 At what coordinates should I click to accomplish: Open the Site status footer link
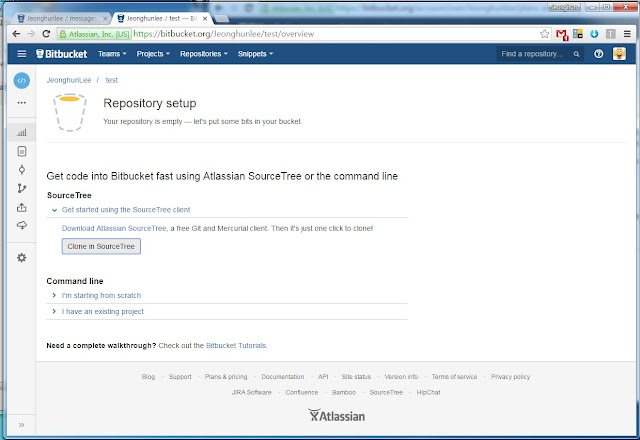tap(356, 377)
